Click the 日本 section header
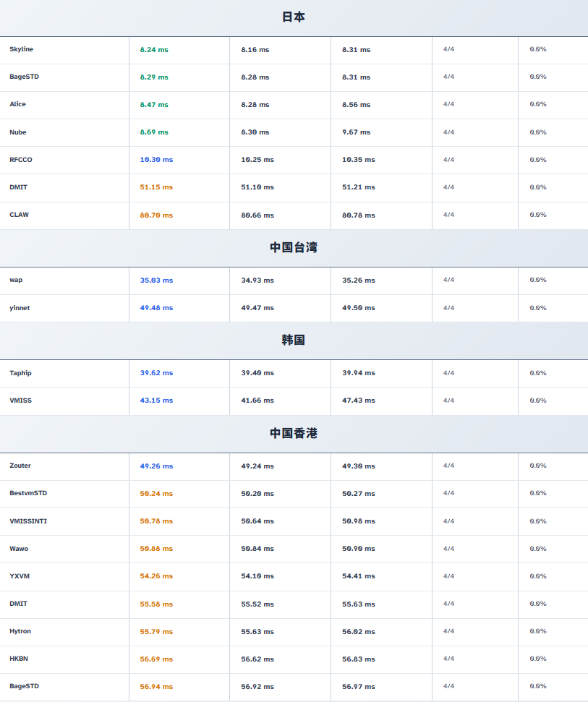The width and height of the screenshot is (588, 702). (x=293, y=17)
